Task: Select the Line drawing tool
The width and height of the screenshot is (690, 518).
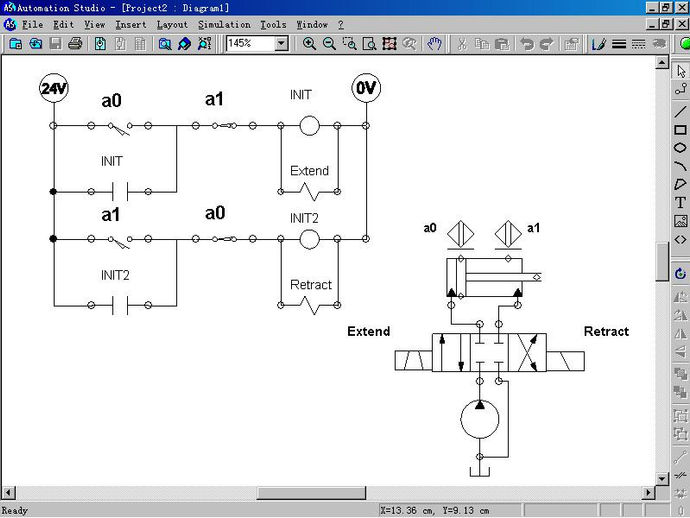Action: click(x=681, y=111)
